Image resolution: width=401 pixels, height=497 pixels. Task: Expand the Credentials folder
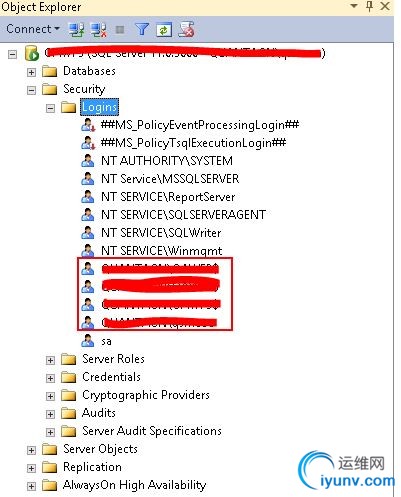(x=50, y=378)
